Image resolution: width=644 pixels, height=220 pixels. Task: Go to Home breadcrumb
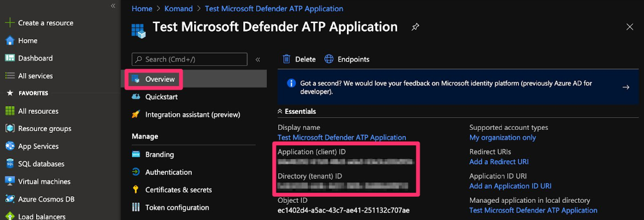(141, 8)
